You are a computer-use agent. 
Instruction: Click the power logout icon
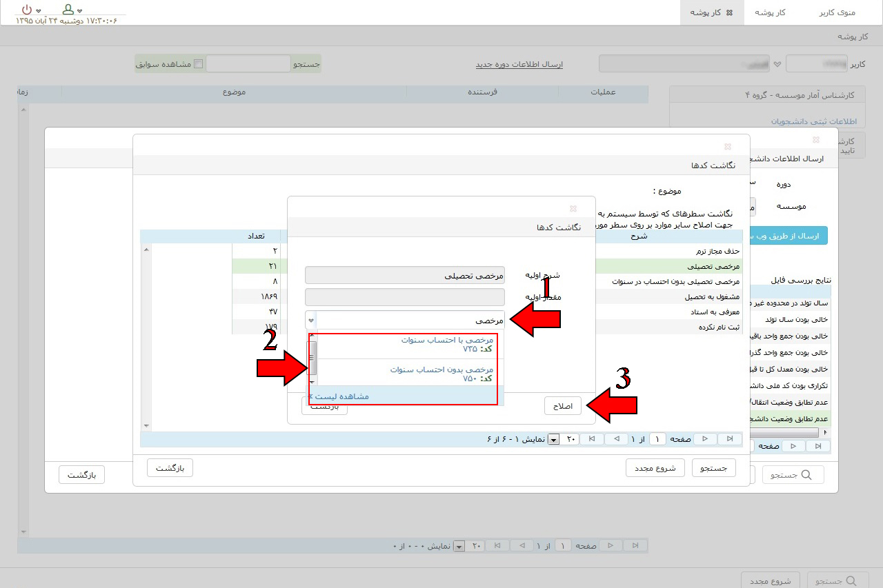26,10
